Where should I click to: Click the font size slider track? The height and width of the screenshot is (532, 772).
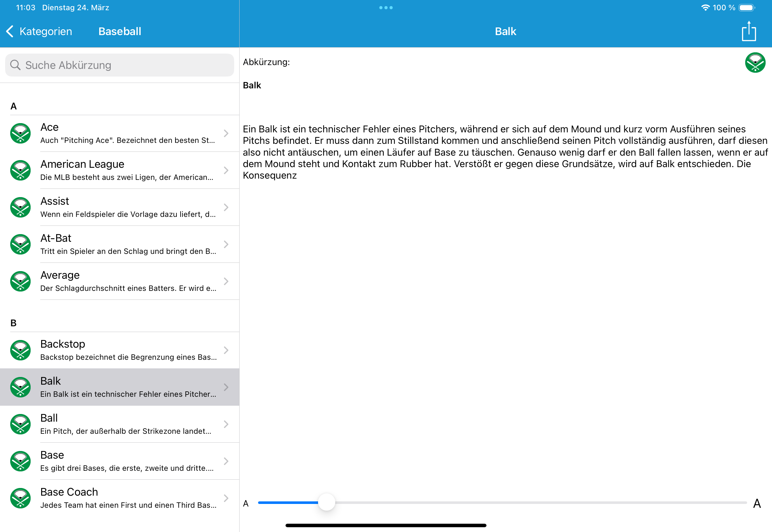tap(533, 503)
